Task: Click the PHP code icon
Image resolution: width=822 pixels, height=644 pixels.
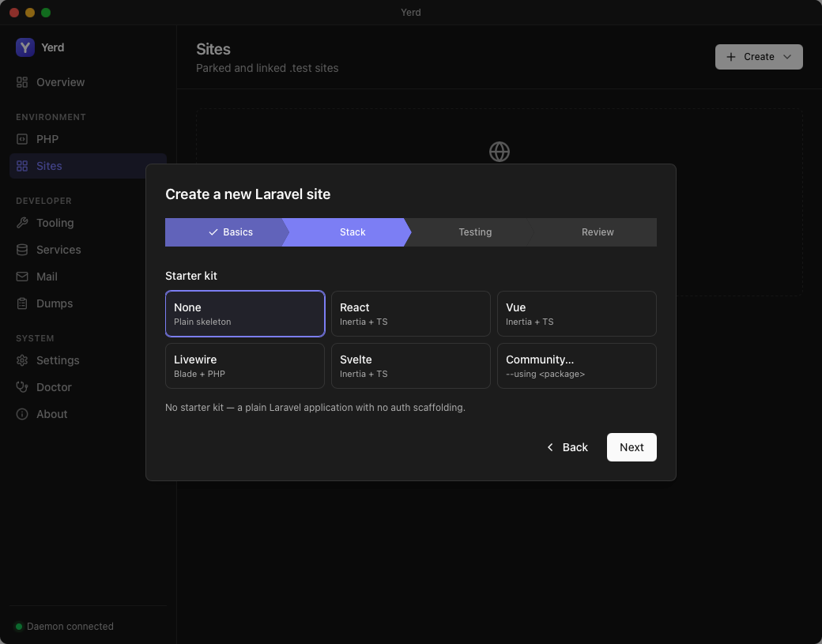Action: pos(22,139)
